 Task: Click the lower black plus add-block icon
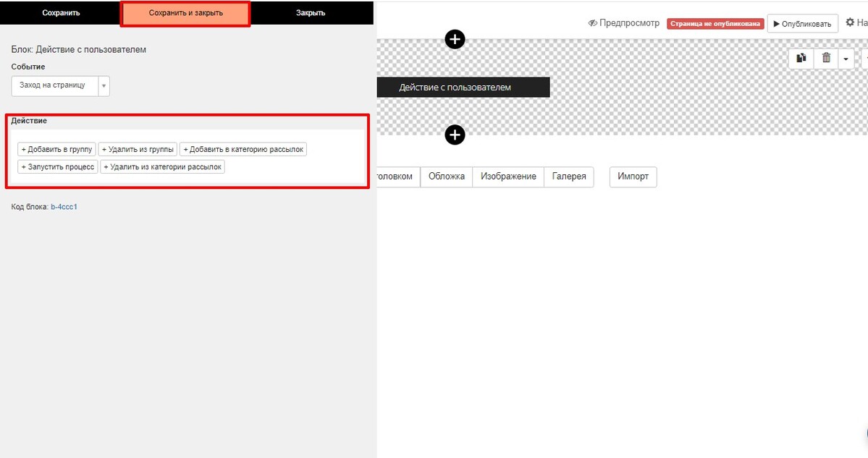(455, 135)
